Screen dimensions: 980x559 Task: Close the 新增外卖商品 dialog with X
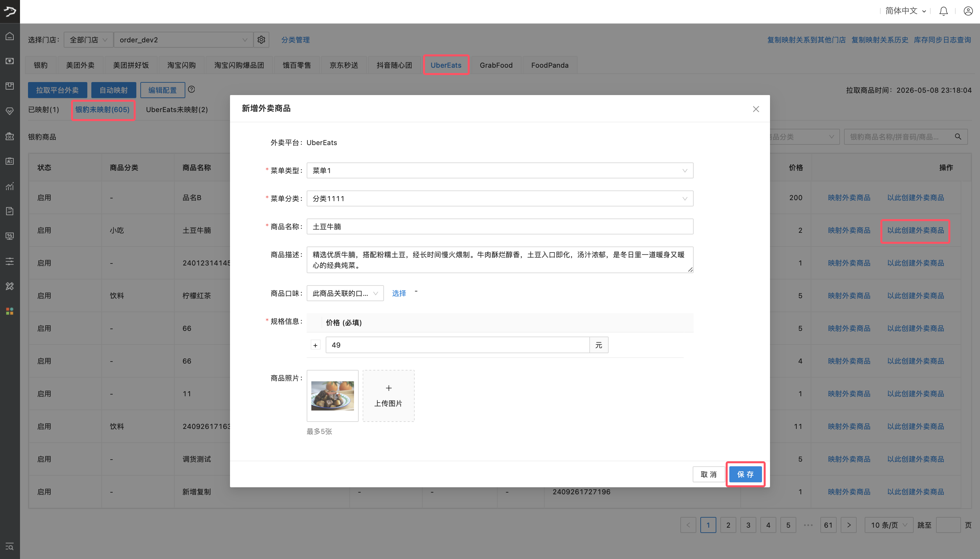point(756,109)
